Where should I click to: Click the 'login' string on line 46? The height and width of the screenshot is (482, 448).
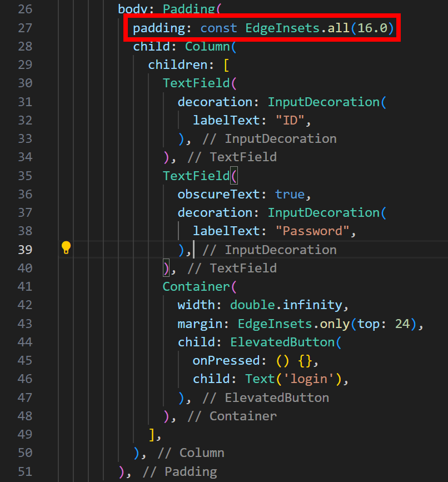click(308, 379)
